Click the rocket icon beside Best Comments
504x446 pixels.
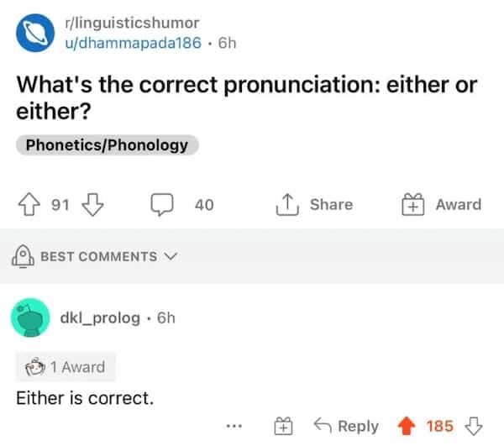pyautogui.click(x=23, y=256)
